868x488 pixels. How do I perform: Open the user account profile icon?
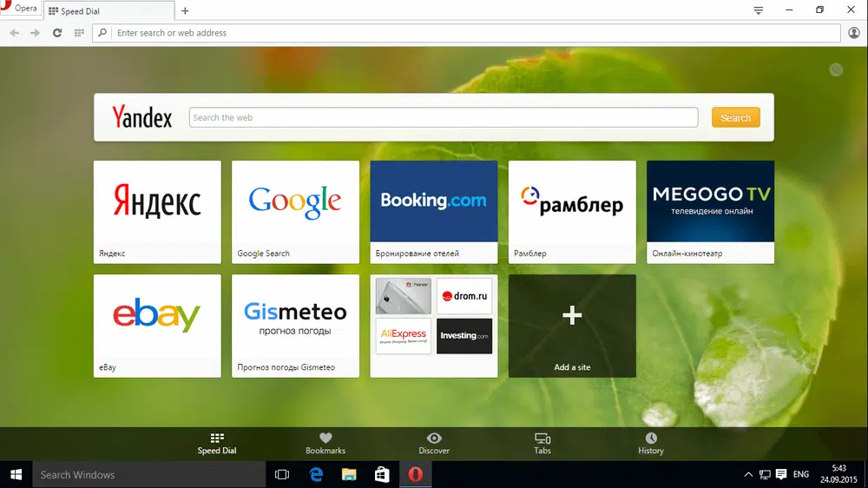click(x=854, y=33)
